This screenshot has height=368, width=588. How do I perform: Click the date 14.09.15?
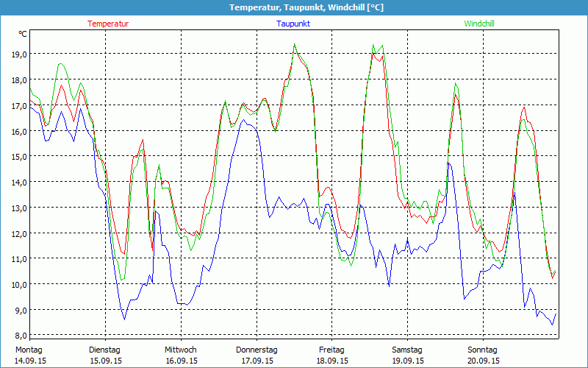[30, 361]
